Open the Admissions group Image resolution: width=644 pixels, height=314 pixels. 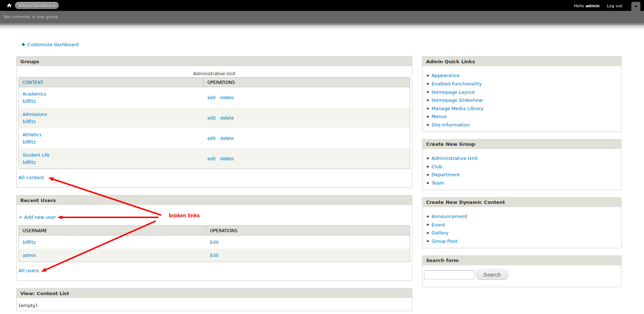(x=35, y=114)
